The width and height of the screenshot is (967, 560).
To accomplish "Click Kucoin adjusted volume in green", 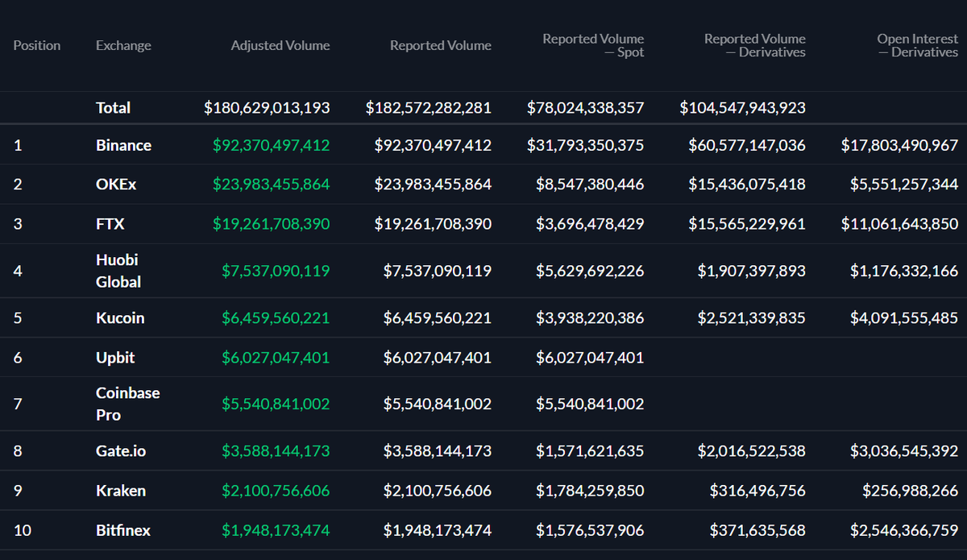I will [x=276, y=318].
